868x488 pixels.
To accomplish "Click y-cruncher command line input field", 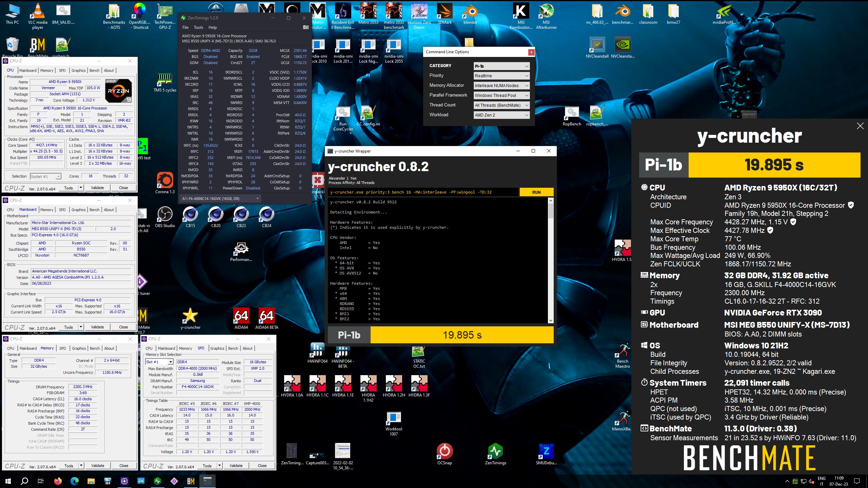I will click(423, 192).
